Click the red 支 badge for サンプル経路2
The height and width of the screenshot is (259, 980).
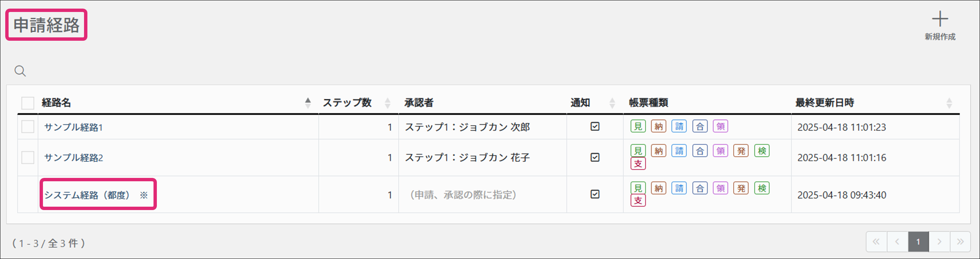[638, 164]
